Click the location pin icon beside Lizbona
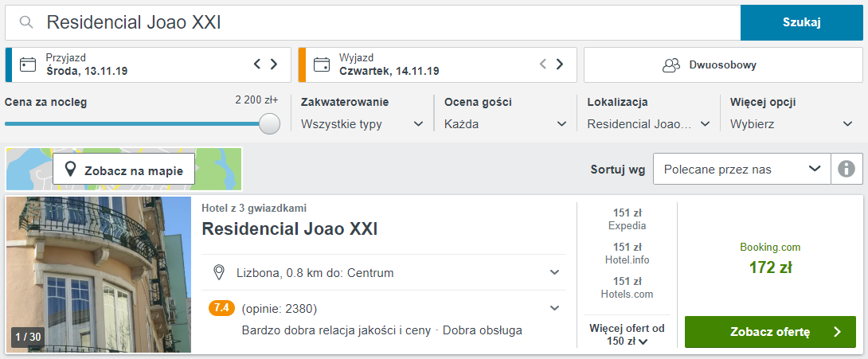The image size is (868, 359). point(219,272)
